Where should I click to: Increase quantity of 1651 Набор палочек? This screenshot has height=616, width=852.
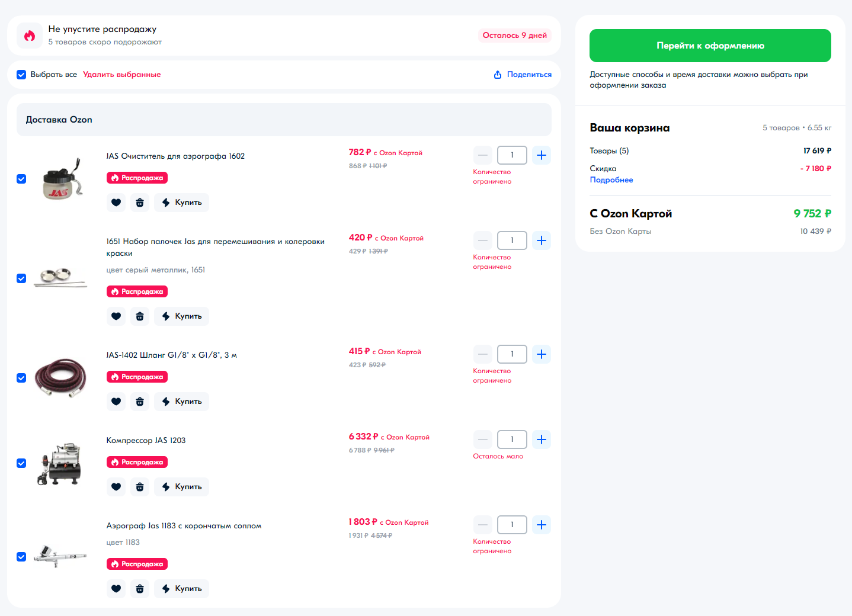542,240
